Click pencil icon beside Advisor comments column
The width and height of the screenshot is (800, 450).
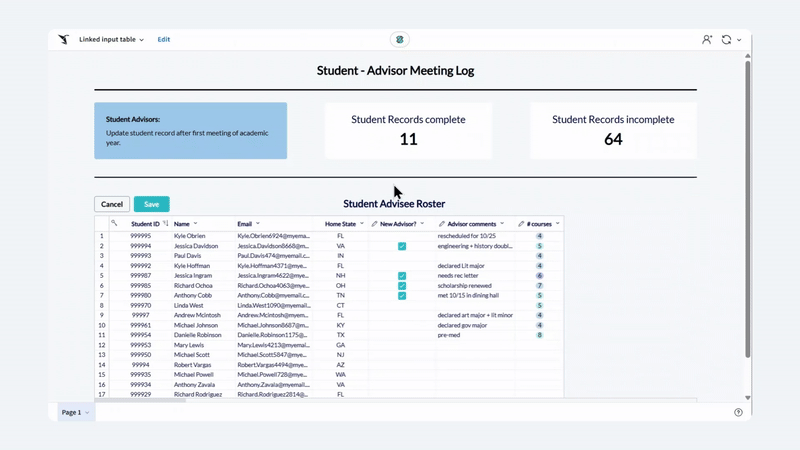tap(442, 224)
